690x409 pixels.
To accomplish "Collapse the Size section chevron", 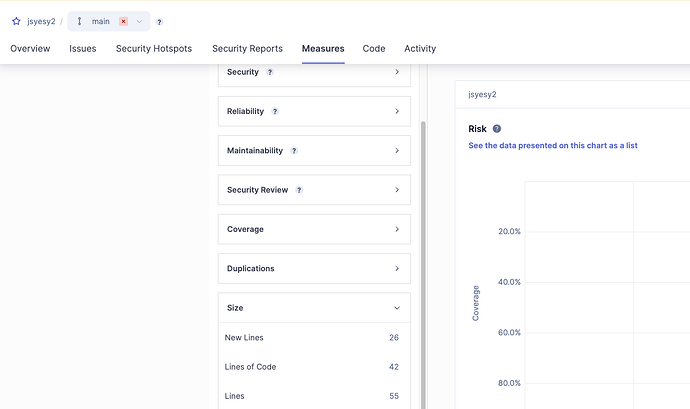I will (397, 308).
